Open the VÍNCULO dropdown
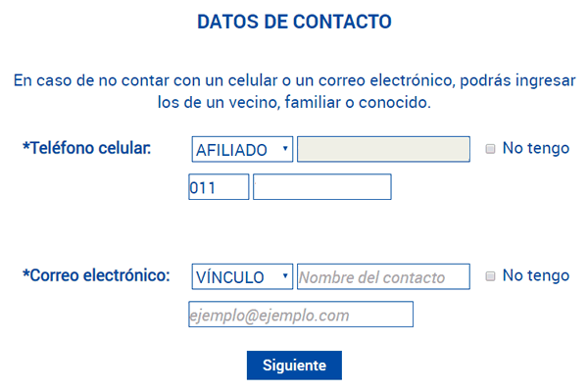Screen dimensions: 588x391 242,276
